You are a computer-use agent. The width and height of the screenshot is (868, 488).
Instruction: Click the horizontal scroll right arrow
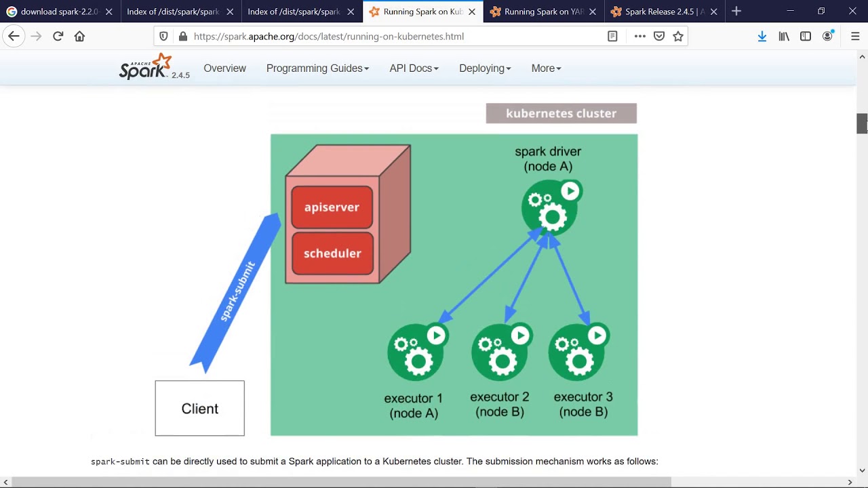[850, 482]
